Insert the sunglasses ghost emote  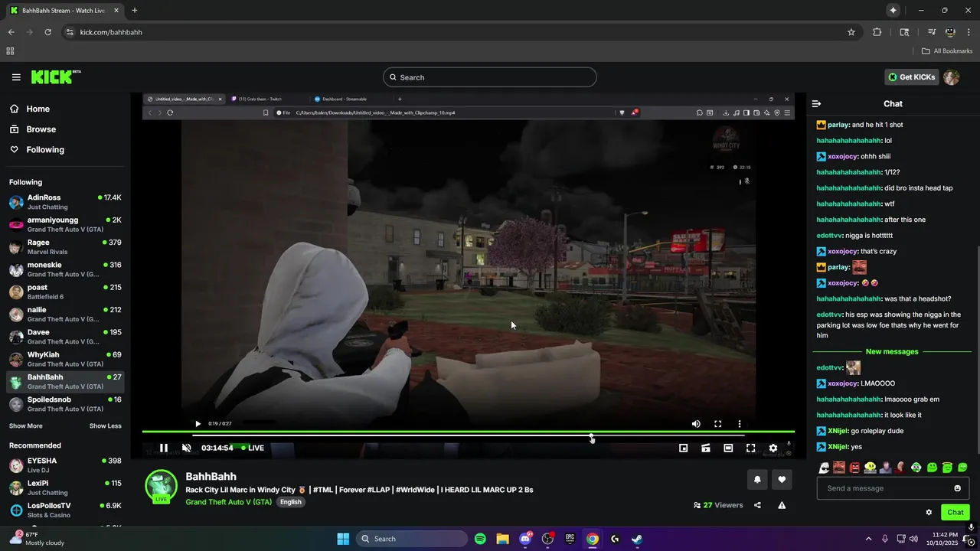coord(824,468)
